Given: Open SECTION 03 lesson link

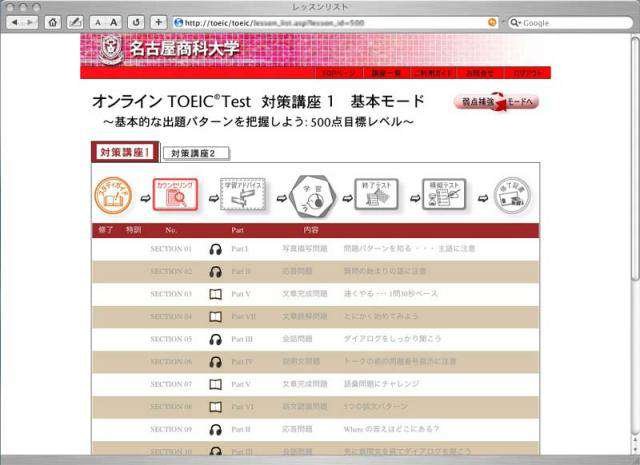Looking at the screenshot, I should tap(171, 294).
